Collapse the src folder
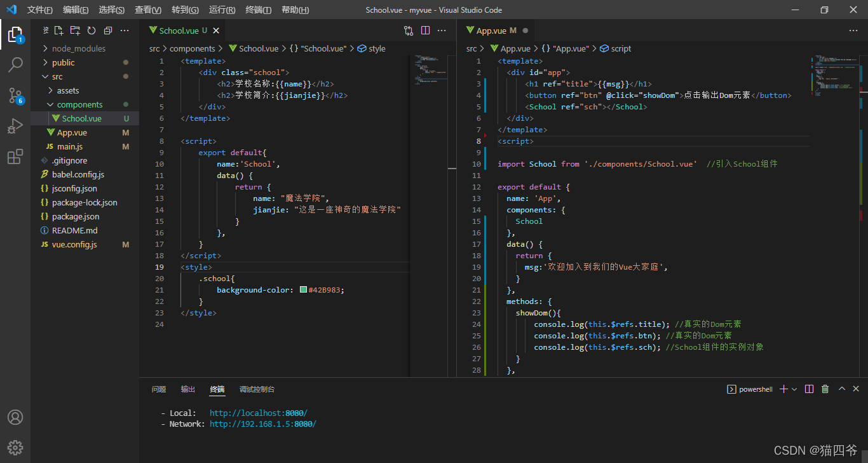 85,76
